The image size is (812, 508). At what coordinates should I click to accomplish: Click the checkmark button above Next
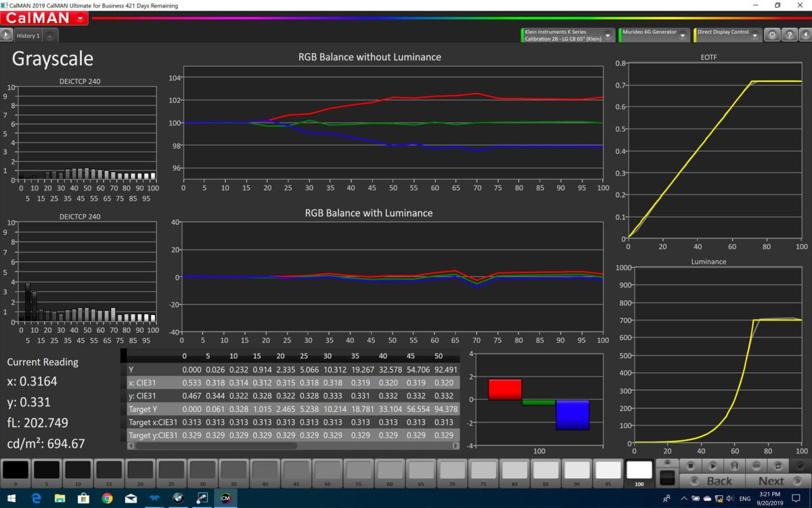tap(800, 466)
